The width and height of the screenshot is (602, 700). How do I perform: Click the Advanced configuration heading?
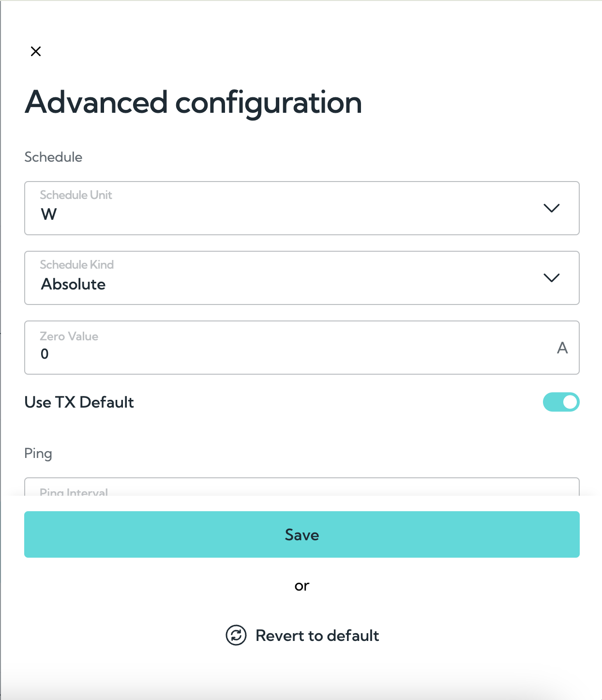[x=194, y=103]
